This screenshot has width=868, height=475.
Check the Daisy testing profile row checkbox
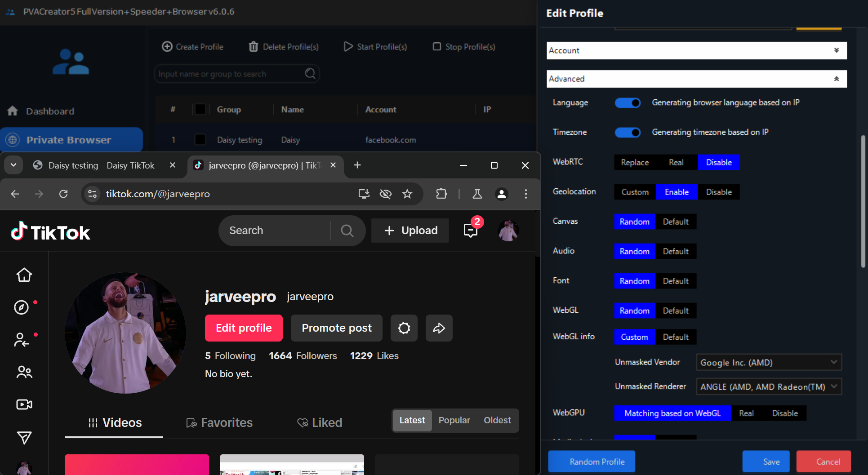tap(200, 140)
